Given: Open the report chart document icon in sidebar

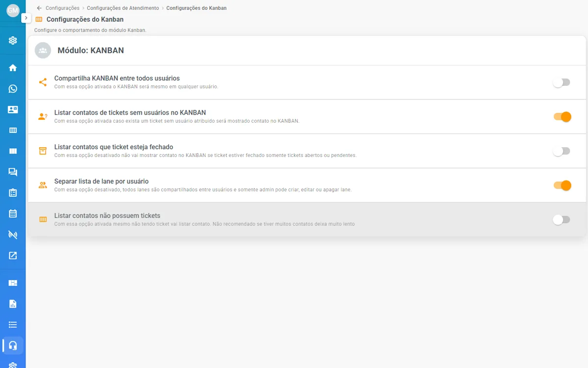Looking at the screenshot, I should tap(13, 304).
